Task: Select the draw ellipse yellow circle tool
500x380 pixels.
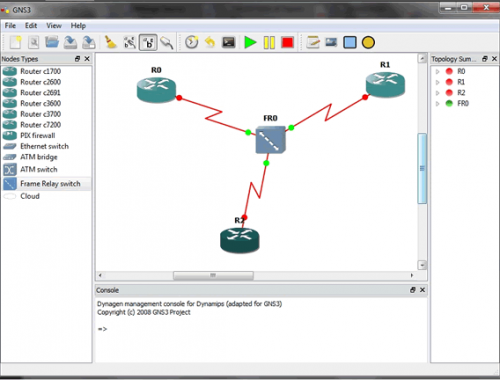Action: (368, 43)
